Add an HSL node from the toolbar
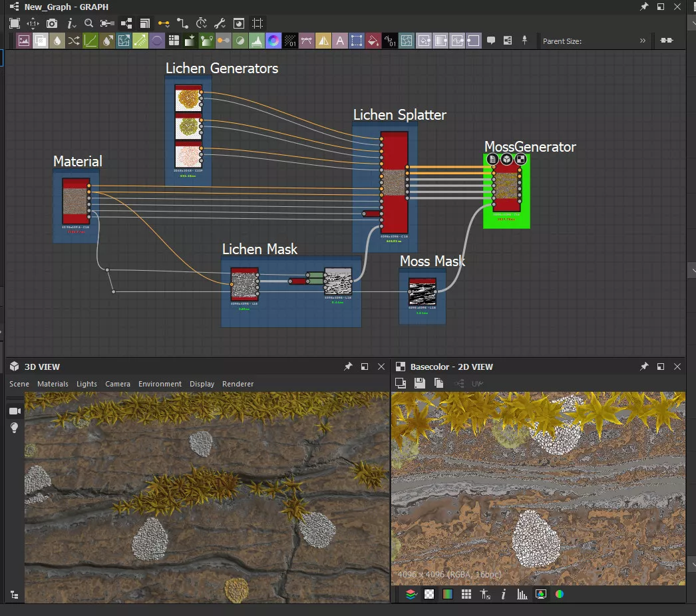Image resolution: width=696 pixels, height=616 pixels. (x=273, y=41)
